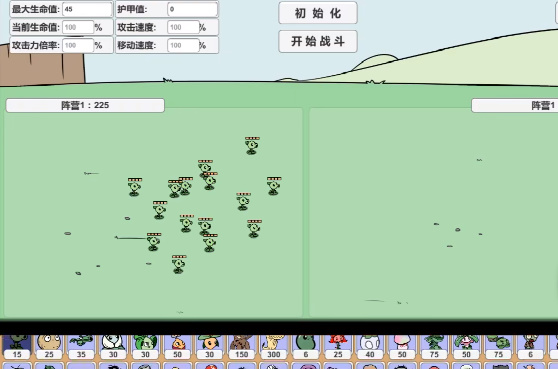The width and height of the screenshot is (558, 369).
Task: Select the Peashooter card costing 15
Action: point(17,347)
